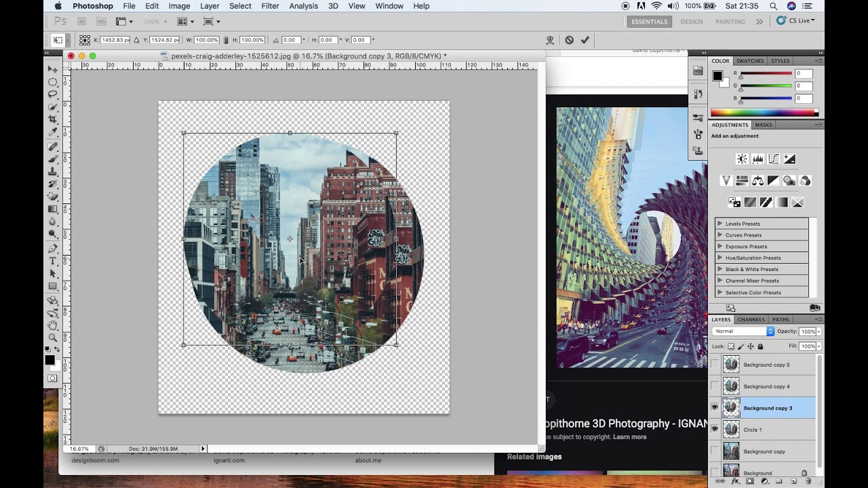Show the Background copy layer
868x488 pixels.
coord(714,451)
